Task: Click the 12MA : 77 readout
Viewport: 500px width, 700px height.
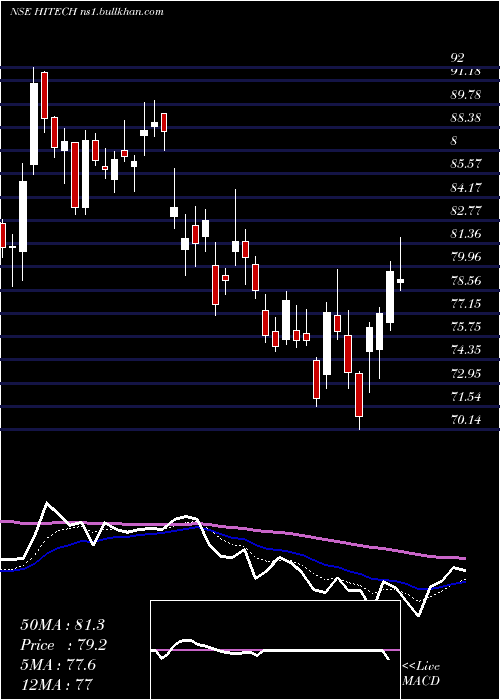Action: pyautogui.click(x=57, y=685)
